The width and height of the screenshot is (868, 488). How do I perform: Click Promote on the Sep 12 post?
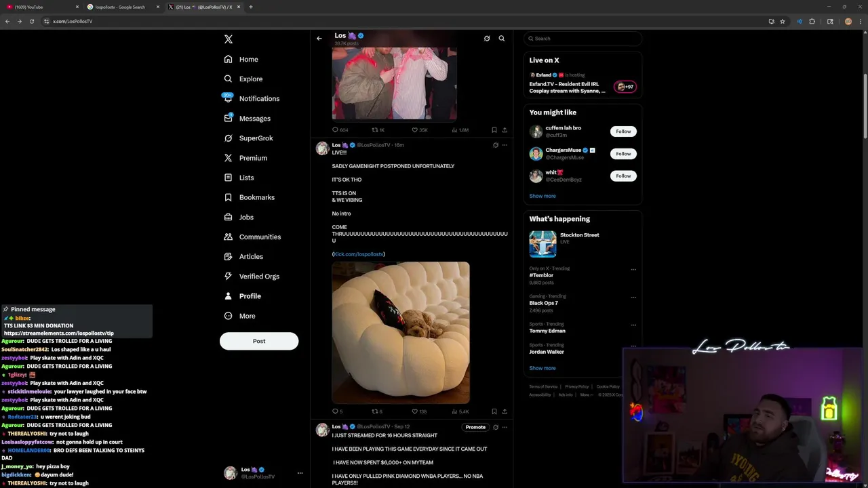(x=475, y=427)
